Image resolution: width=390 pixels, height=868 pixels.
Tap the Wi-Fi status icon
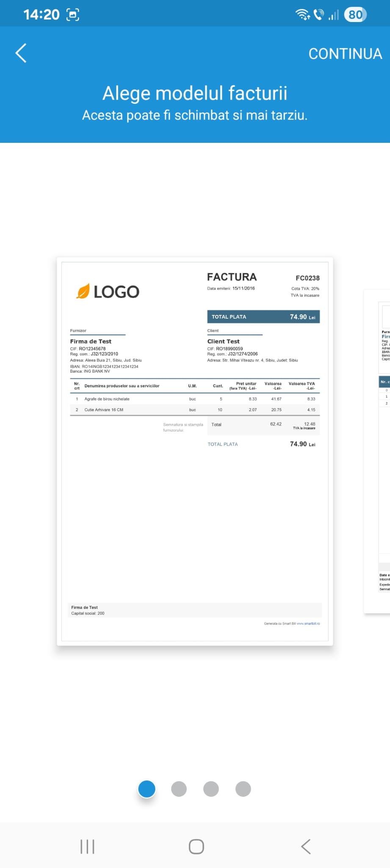[x=302, y=15]
